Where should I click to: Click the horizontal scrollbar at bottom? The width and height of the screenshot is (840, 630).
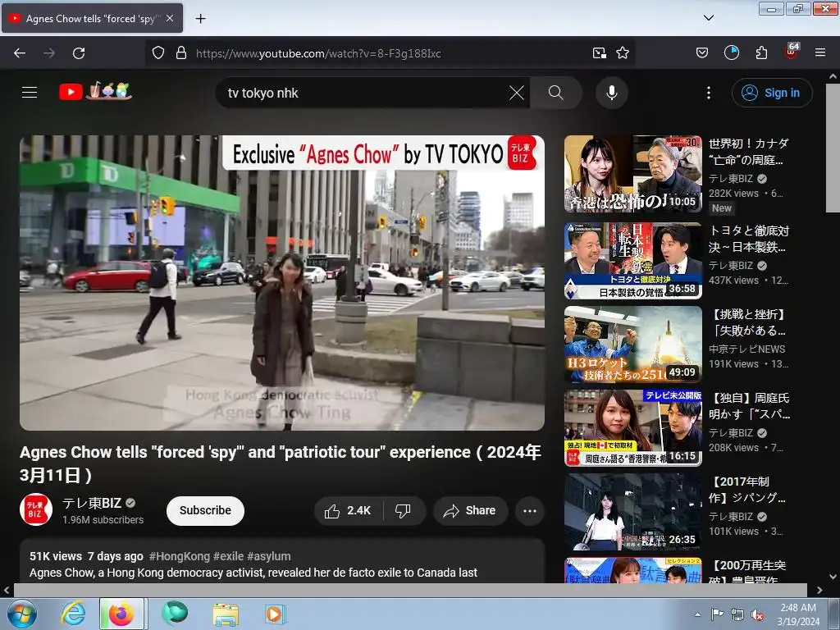pyautogui.click(x=410, y=590)
